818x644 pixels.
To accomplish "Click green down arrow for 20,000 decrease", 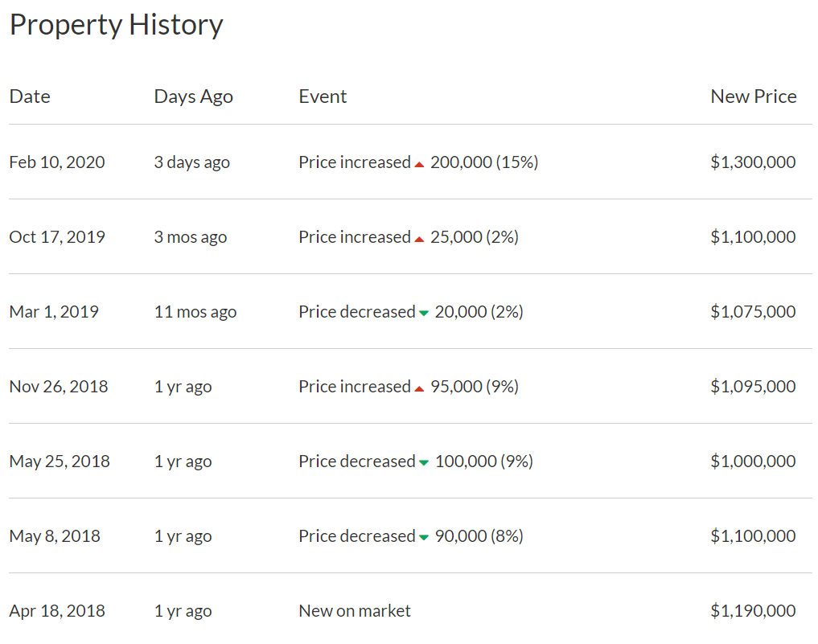I will pos(423,314).
